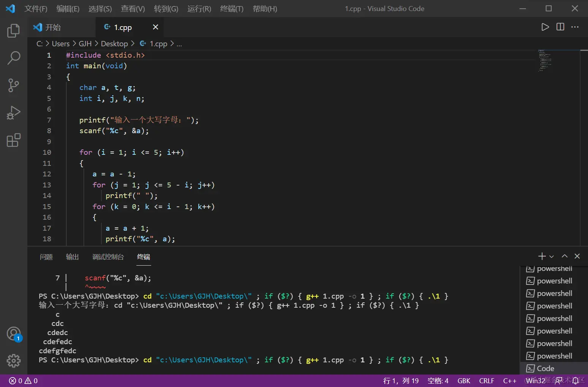
Task: Open editor More Actions ellipsis
Action: (x=575, y=27)
